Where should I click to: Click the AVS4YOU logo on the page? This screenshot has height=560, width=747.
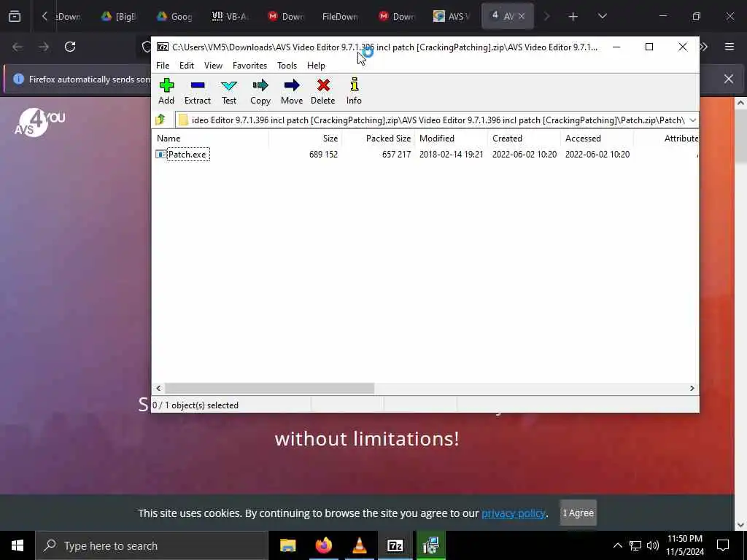coord(40,122)
